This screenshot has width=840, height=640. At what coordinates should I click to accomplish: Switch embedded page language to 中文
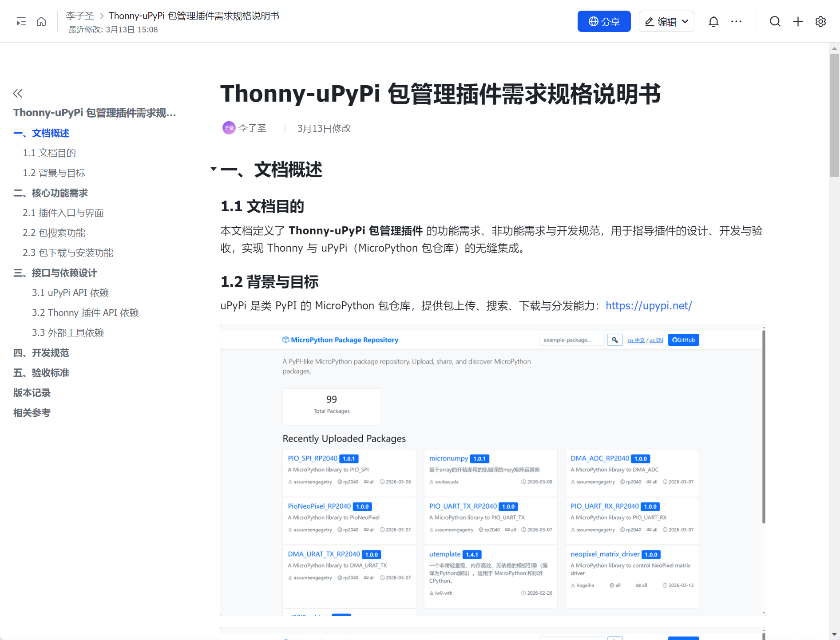coord(636,340)
